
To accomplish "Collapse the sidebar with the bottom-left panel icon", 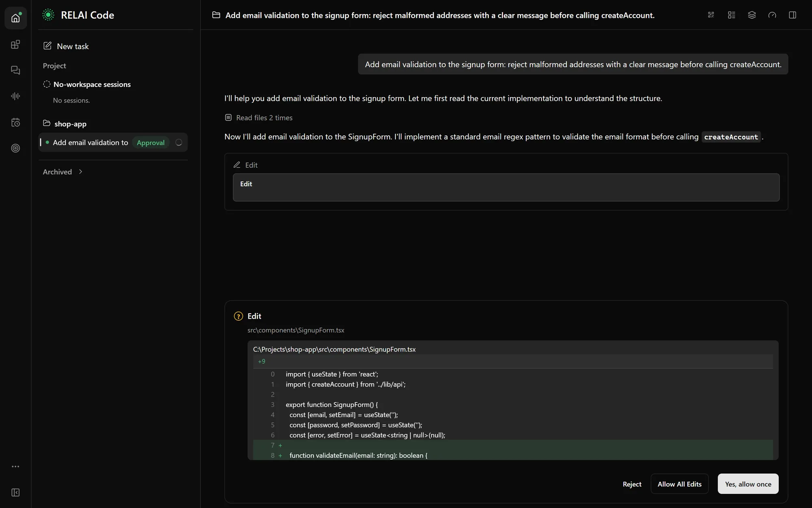I will tap(15, 493).
